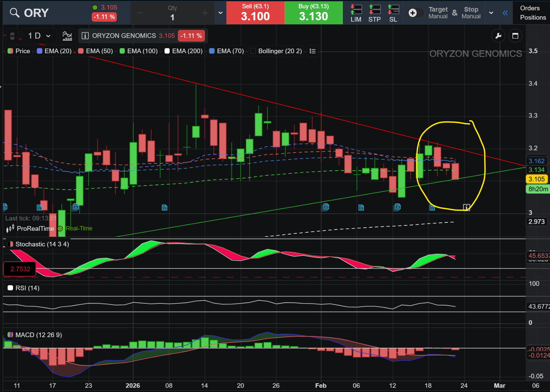Click the ProRealTime candlestick logo
The width and height of the screenshot is (550, 392).
(10, 228)
